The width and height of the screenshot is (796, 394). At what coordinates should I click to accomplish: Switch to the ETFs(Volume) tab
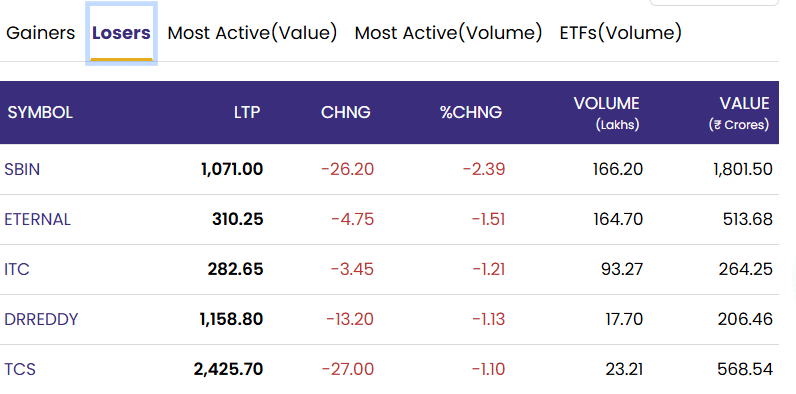tap(620, 33)
